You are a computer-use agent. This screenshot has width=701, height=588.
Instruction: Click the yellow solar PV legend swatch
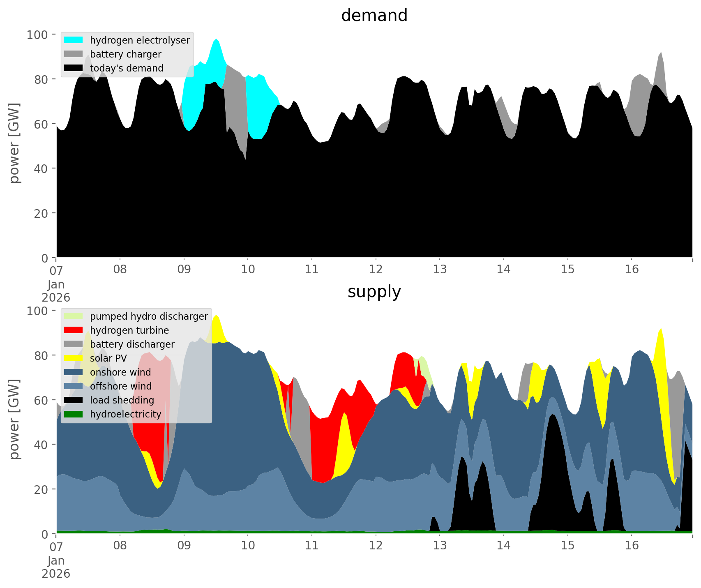coord(74,358)
